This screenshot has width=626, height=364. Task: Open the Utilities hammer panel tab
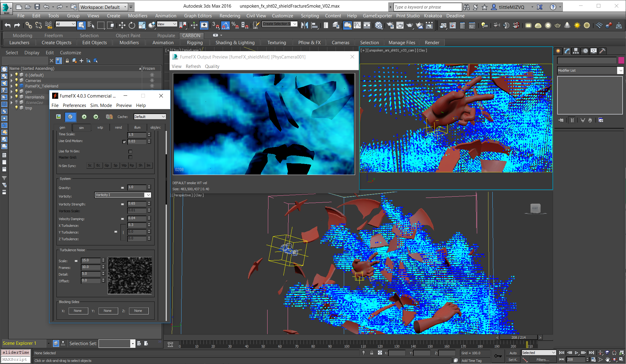pos(602,51)
